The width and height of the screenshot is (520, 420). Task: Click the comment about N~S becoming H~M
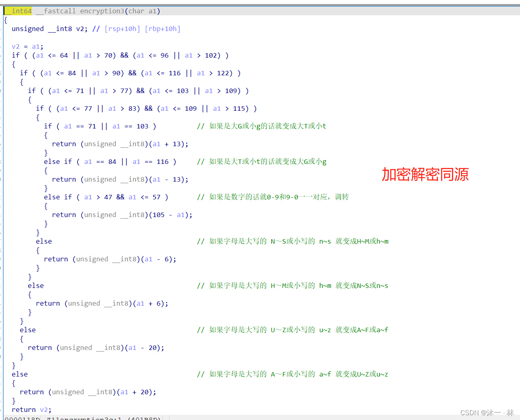click(293, 241)
